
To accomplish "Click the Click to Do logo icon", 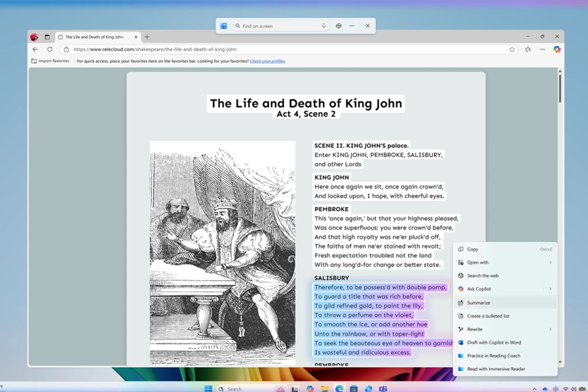I will (x=223, y=26).
